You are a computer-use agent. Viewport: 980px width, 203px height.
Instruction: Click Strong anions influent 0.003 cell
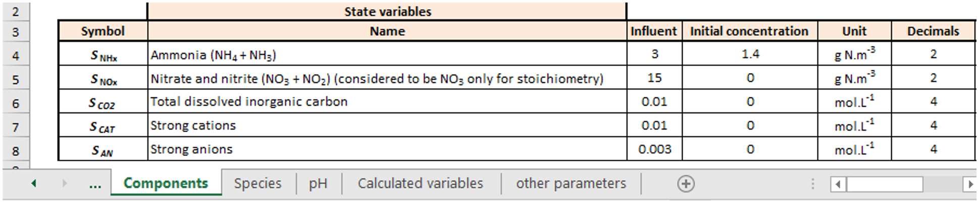654,149
